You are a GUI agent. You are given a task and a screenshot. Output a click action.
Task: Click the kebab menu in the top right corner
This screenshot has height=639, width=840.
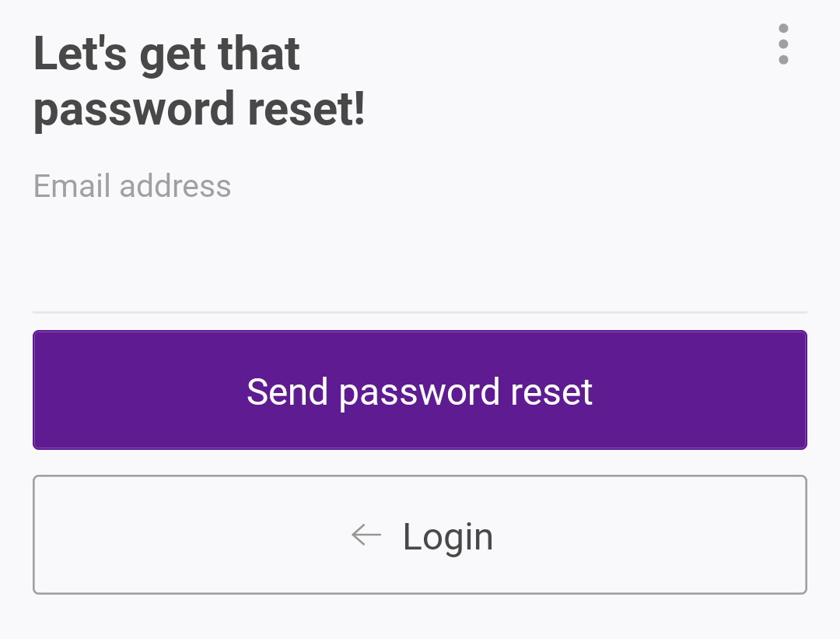tap(783, 44)
